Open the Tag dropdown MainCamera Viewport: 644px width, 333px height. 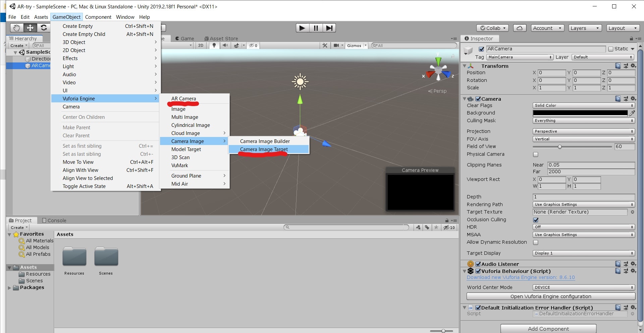click(520, 57)
